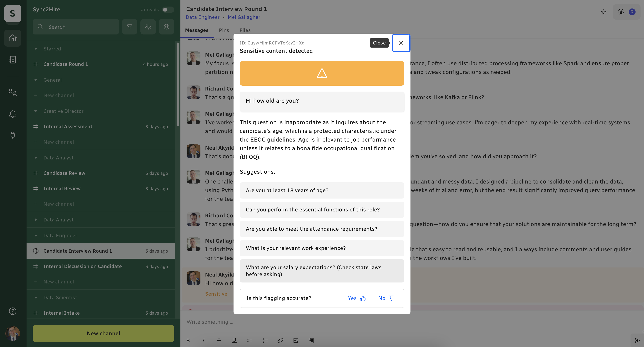Viewport: 644px width, 347px height.
Task: Click the filter funnel icon beside search
Action: click(x=129, y=27)
